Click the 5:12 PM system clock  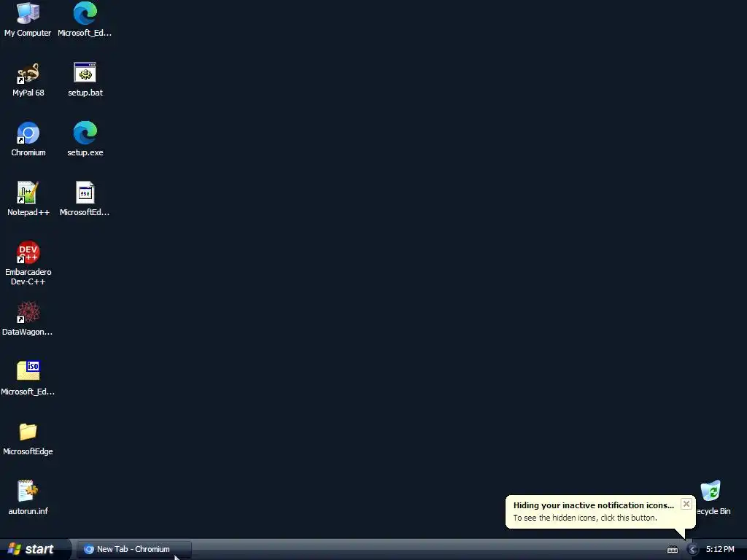pyautogui.click(x=720, y=549)
